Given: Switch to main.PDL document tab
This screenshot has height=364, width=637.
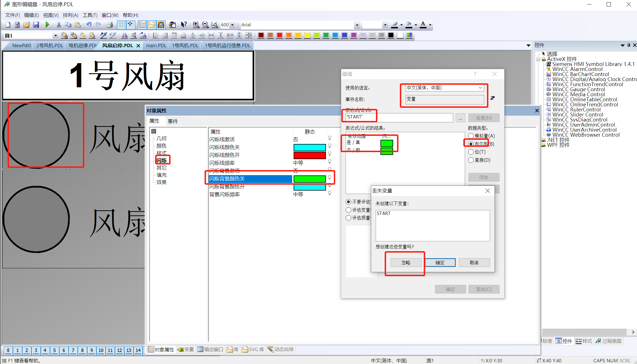Looking at the screenshot, I should (x=156, y=45).
